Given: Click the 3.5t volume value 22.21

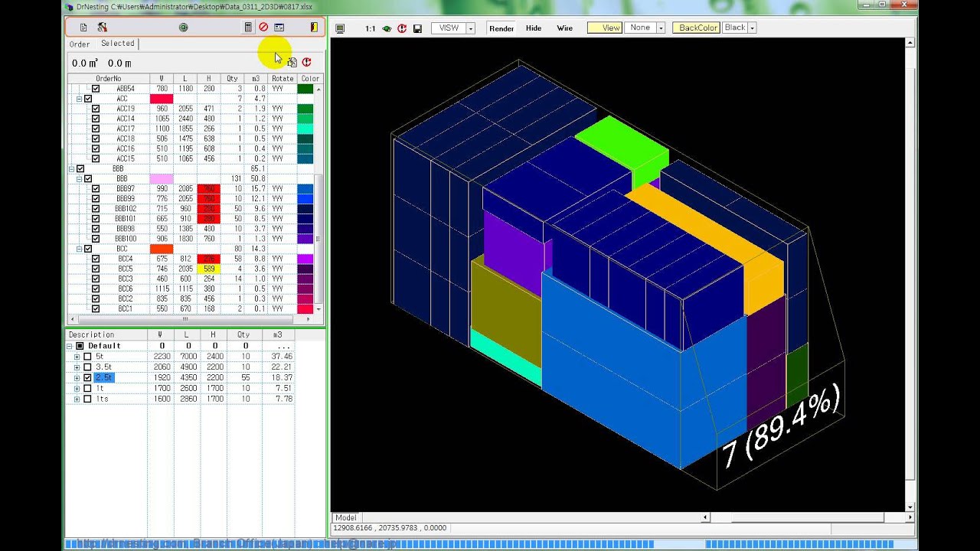Looking at the screenshot, I should (x=282, y=367).
